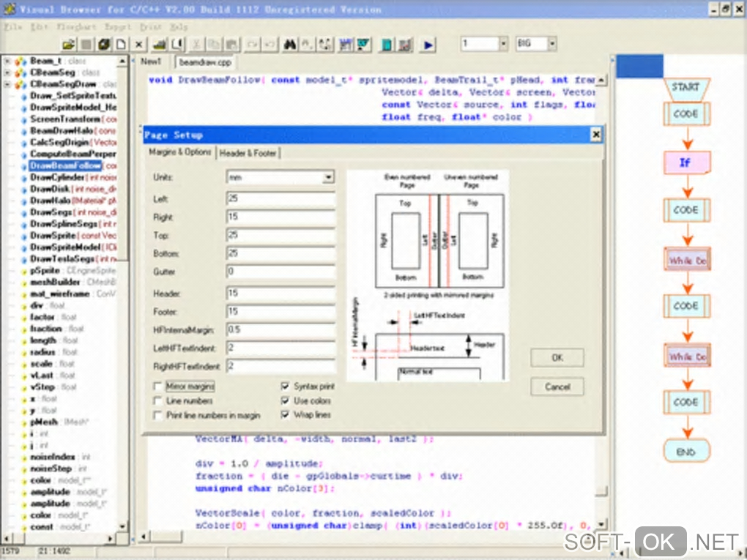The width and height of the screenshot is (747, 560).
Task: Select the If node in flowchart
Action: coord(686,162)
